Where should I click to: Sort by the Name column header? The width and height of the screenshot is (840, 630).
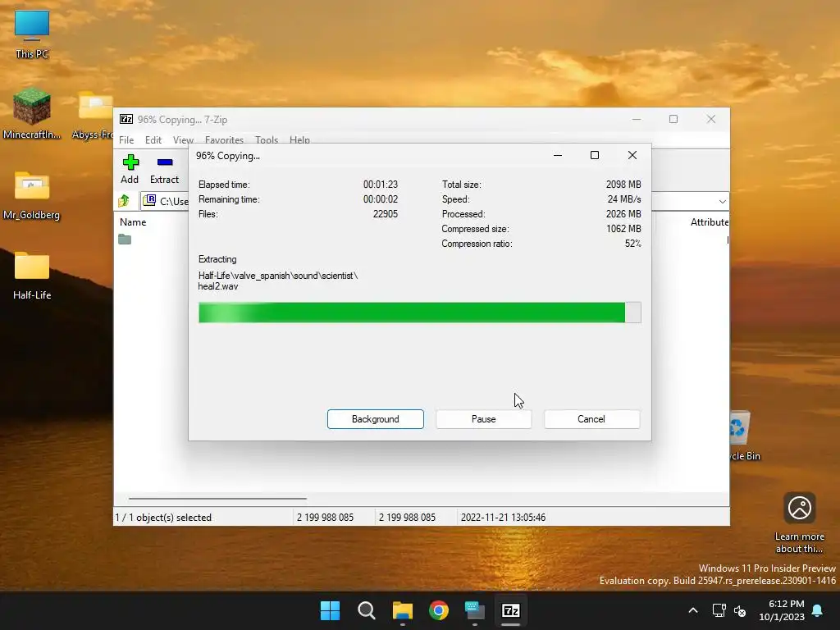point(133,221)
